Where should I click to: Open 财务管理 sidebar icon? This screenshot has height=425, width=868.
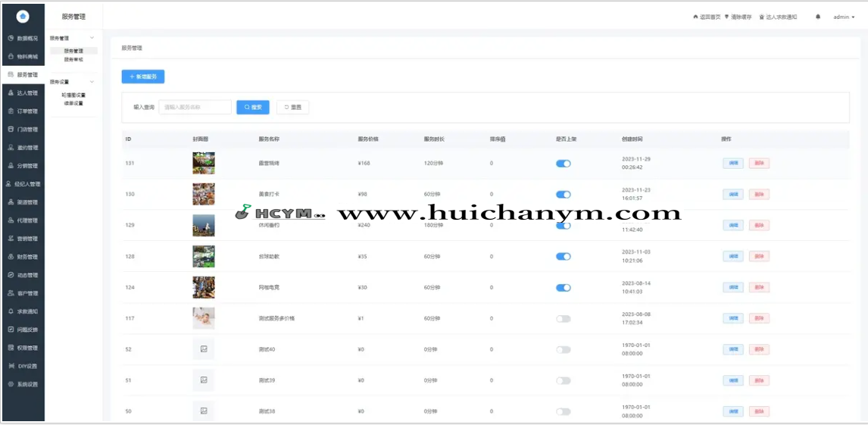click(11, 257)
